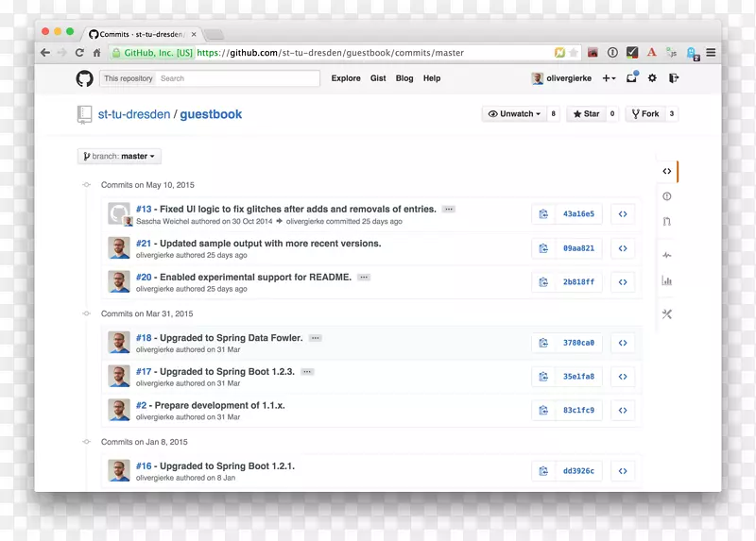Star the guestbook repository
The image size is (756, 541).
(585, 114)
